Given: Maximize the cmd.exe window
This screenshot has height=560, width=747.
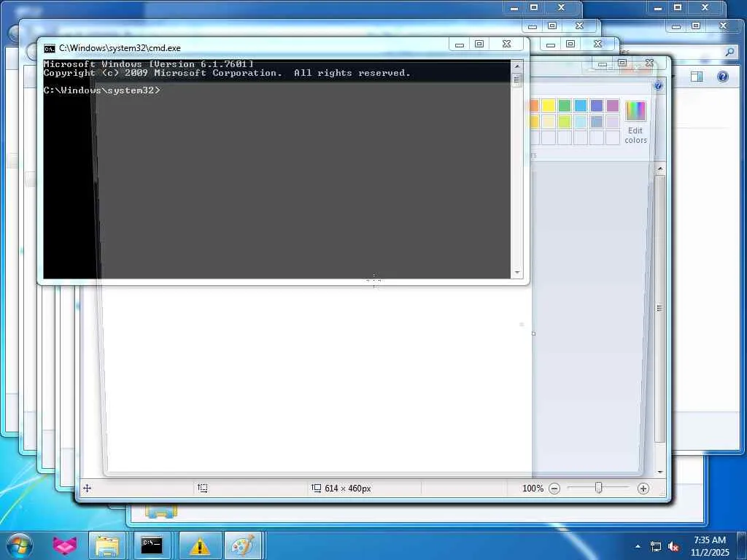Looking at the screenshot, I should click(479, 44).
